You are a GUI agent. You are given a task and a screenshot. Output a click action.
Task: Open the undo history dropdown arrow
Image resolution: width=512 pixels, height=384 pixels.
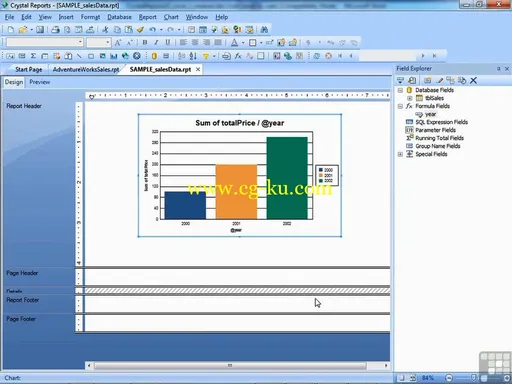161,30
